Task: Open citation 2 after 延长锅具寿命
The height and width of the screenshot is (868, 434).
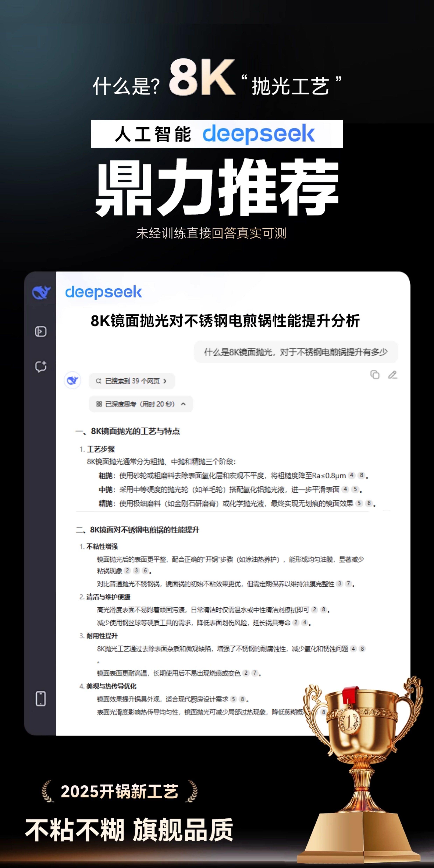Action: [x=296, y=623]
